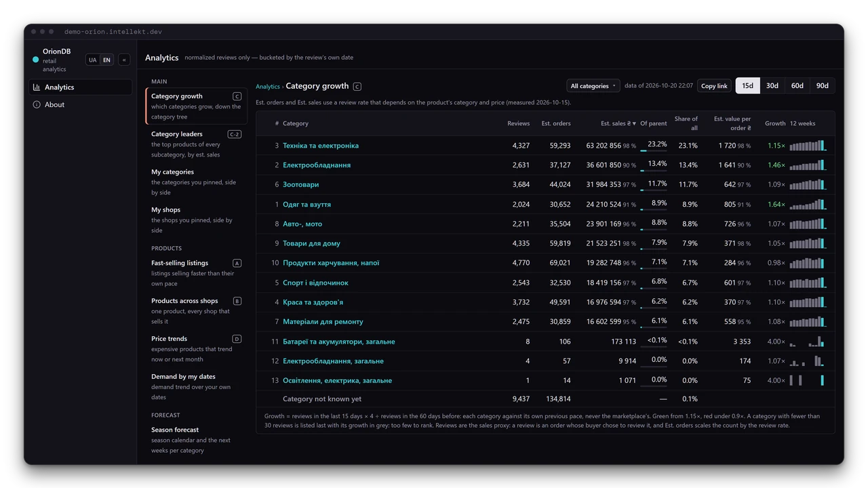Viewport: 868px width, 488px height.
Task: Click the sparkline for Батареї та акумулятори, загальне
Action: pos(807,342)
